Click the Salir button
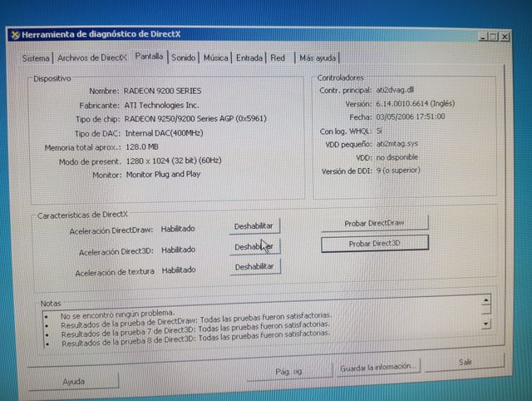 click(465, 362)
